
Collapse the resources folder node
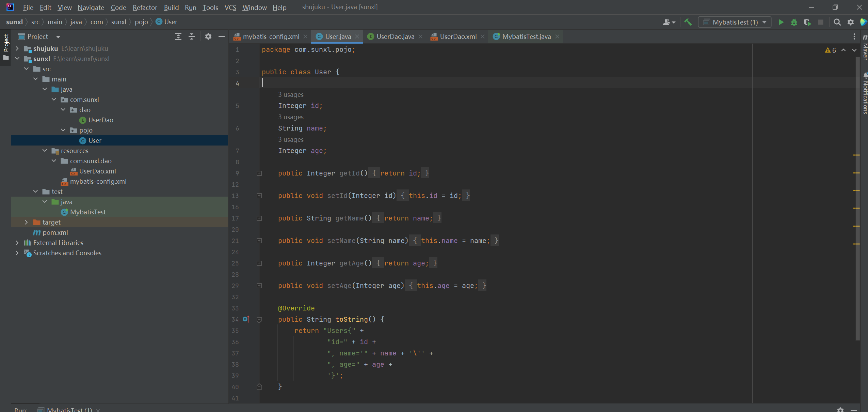point(45,151)
